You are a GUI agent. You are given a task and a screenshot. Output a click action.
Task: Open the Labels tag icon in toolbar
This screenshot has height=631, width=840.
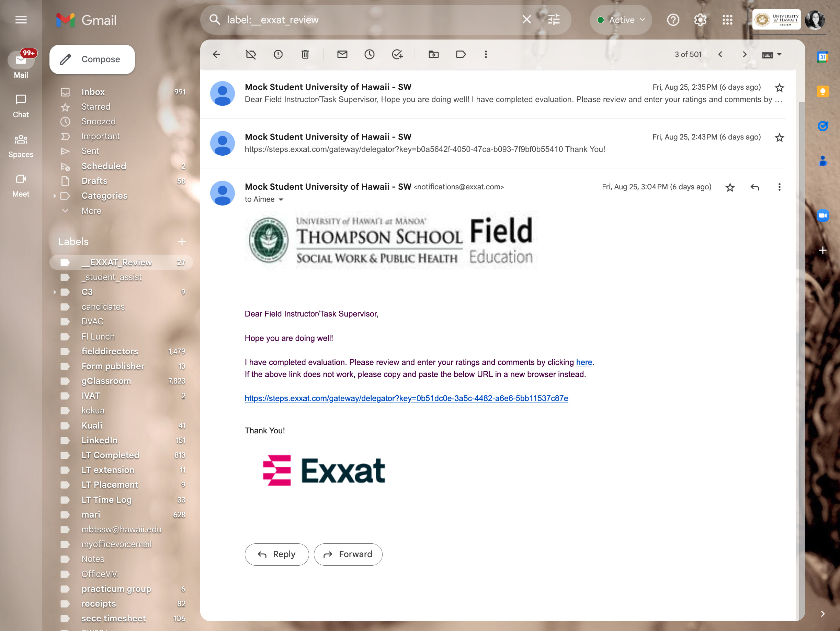pos(461,54)
